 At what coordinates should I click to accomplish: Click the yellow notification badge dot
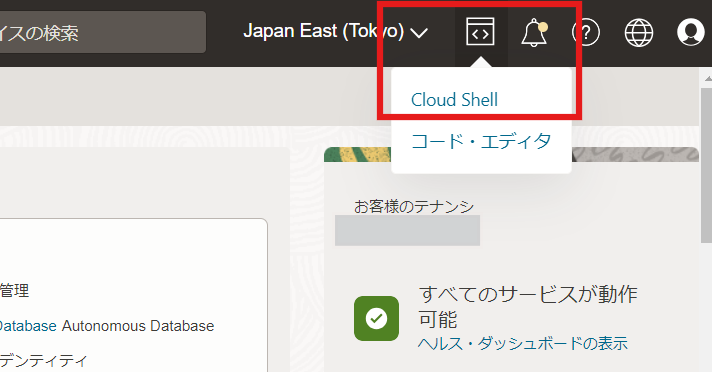pyautogui.click(x=543, y=27)
